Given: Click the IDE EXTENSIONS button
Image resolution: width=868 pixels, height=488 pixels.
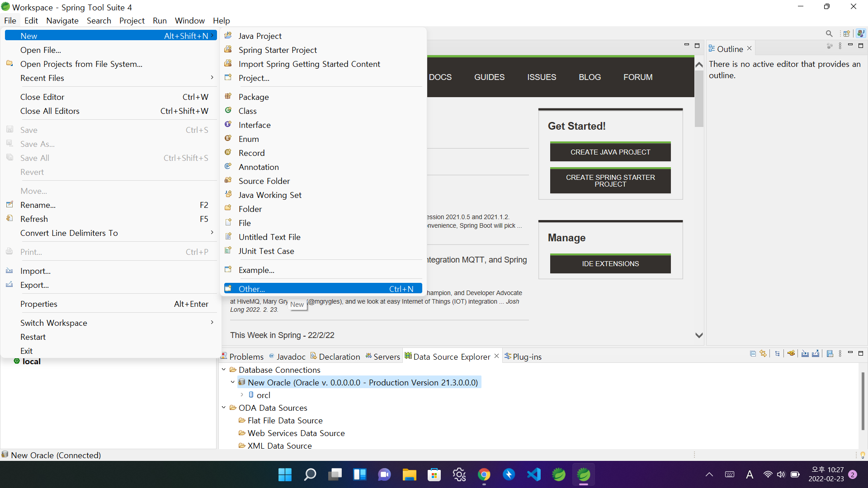Looking at the screenshot, I should [610, 264].
